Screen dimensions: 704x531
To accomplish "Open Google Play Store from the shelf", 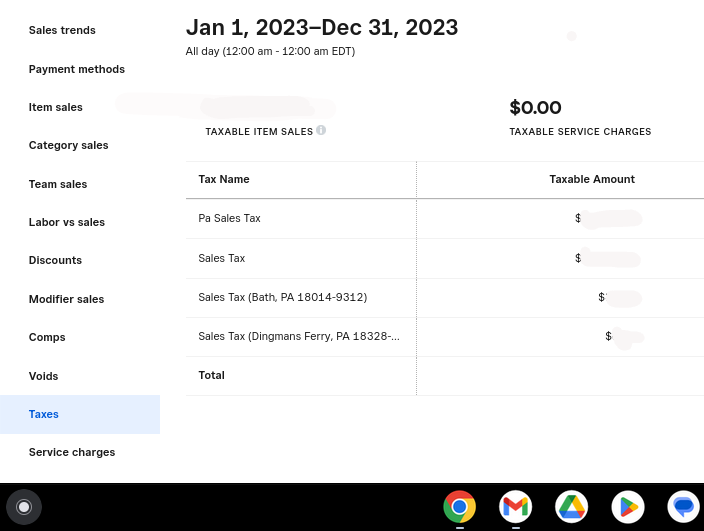I will pos(627,507).
